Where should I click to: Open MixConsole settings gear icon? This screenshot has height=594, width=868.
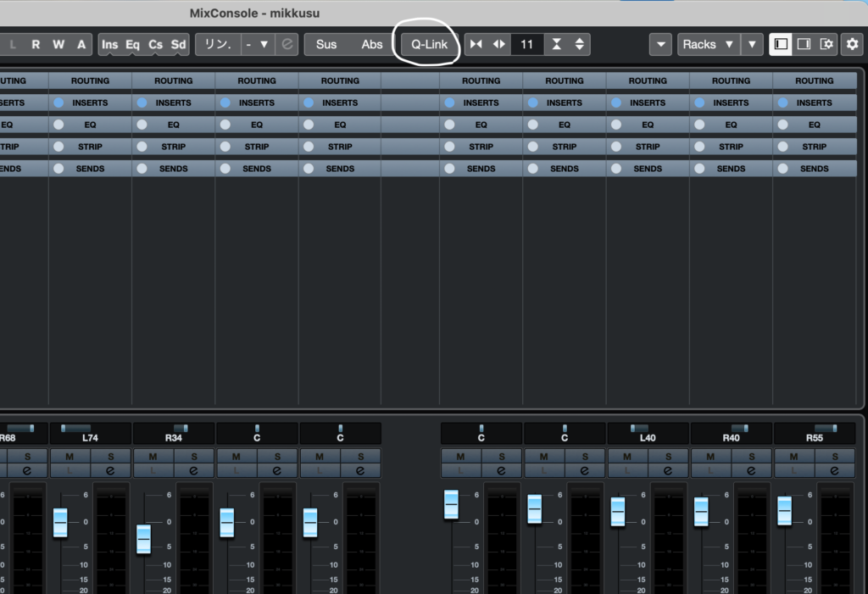853,44
